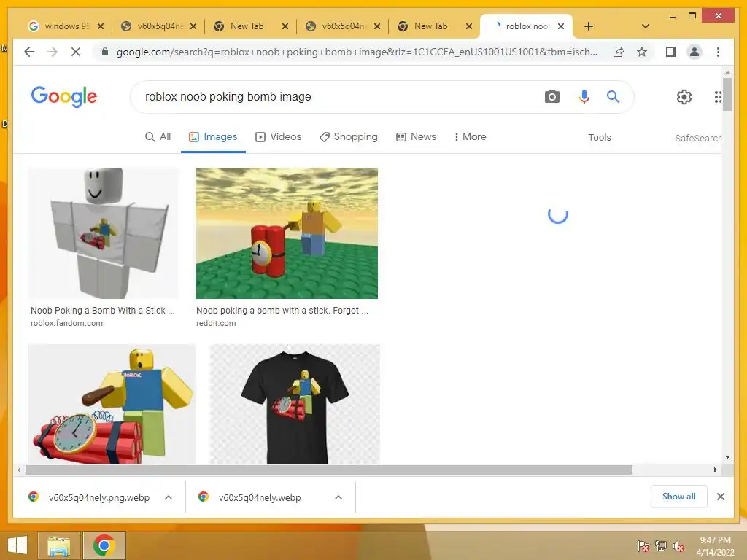Close the 'windows 95' tab
The width and height of the screenshot is (747, 560).
point(101,26)
